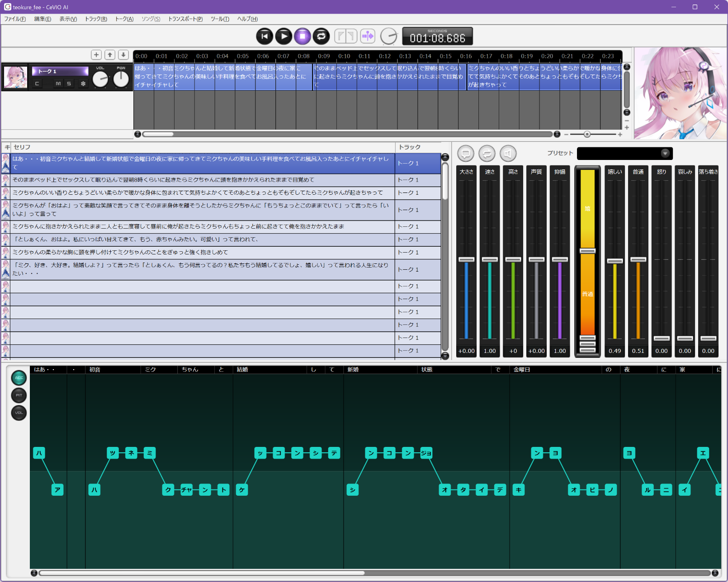728x582 pixels.
Task: Select the VOL volume edit mode button
Action: click(x=19, y=413)
